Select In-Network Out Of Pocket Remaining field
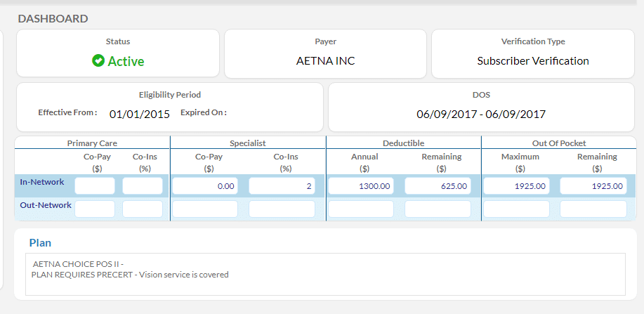The height and width of the screenshot is (314, 644). [x=593, y=186]
